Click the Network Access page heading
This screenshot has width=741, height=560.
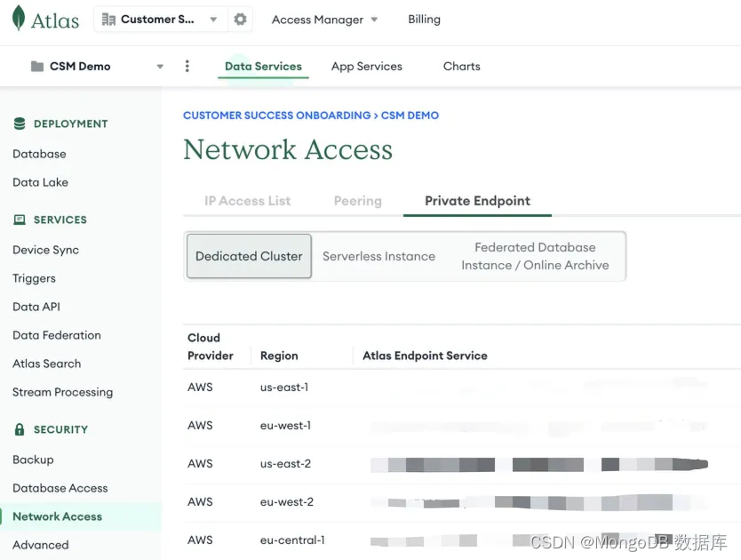pos(288,149)
